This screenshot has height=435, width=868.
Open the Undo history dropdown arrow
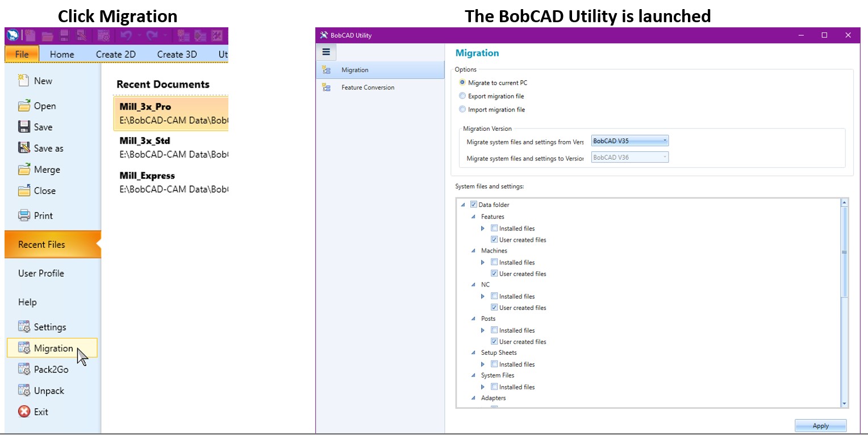pyautogui.click(x=139, y=36)
